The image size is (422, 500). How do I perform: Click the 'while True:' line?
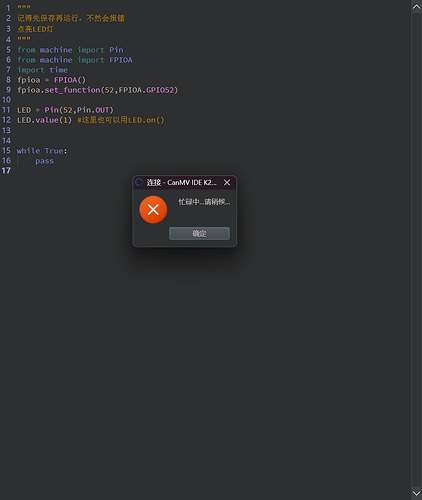(x=42, y=151)
